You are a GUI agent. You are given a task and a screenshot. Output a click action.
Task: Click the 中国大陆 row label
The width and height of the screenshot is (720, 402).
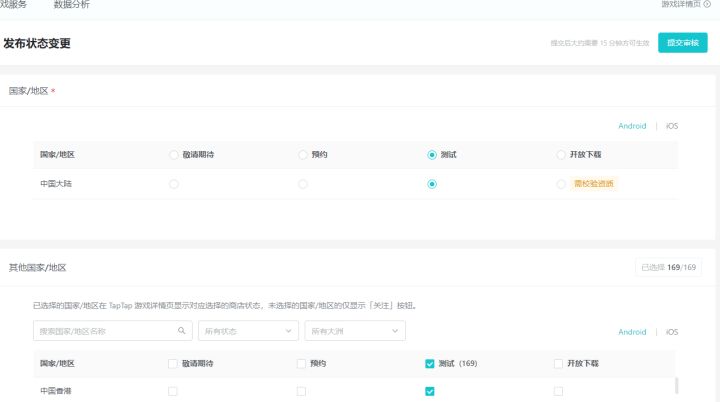56,184
